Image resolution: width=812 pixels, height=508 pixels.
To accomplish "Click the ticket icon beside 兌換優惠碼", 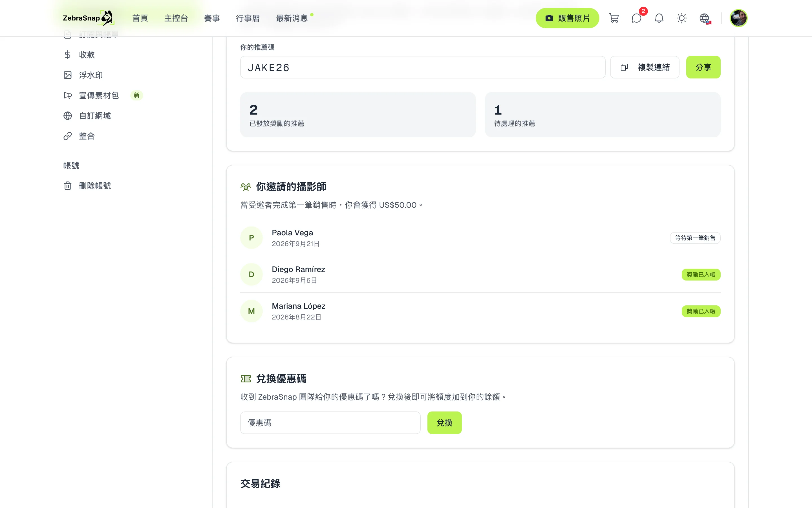I will pos(246,379).
